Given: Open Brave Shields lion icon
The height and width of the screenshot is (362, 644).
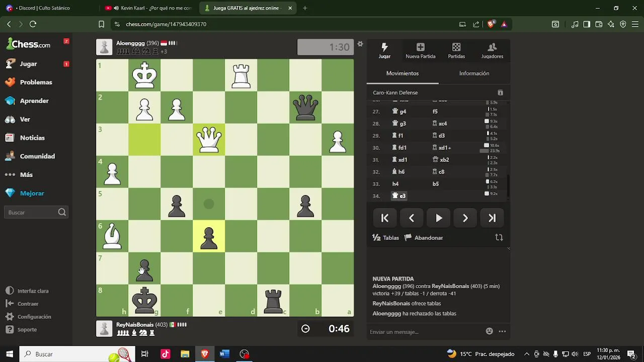Looking at the screenshot, I should coord(491,24).
